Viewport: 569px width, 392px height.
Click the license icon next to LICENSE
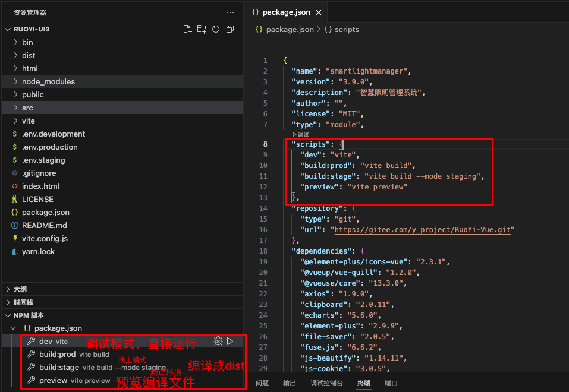tap(14, 199)
